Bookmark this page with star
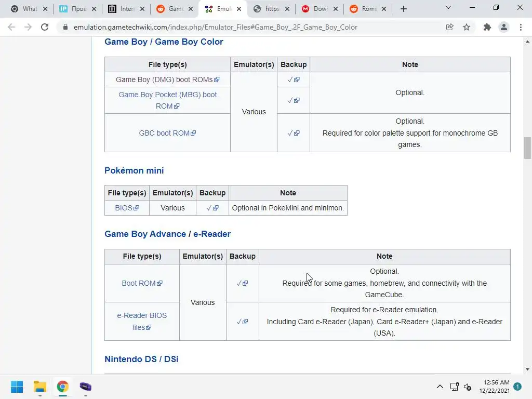Viewport: 532px width, 399px height. 467,27
